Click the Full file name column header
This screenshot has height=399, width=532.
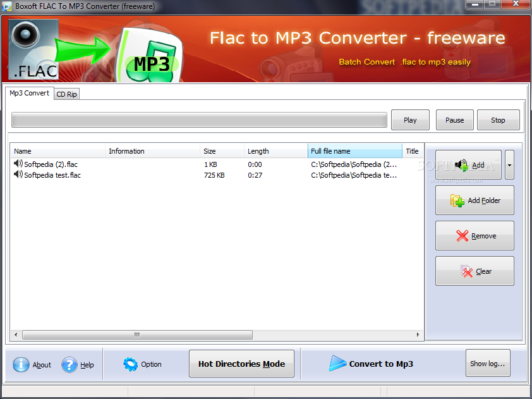(355, 151)
